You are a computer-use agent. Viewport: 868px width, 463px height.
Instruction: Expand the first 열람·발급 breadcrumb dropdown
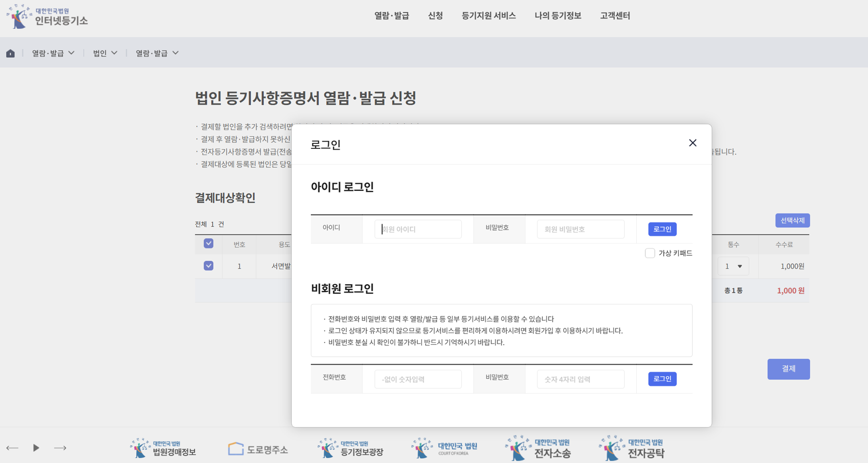pos(53,53)
